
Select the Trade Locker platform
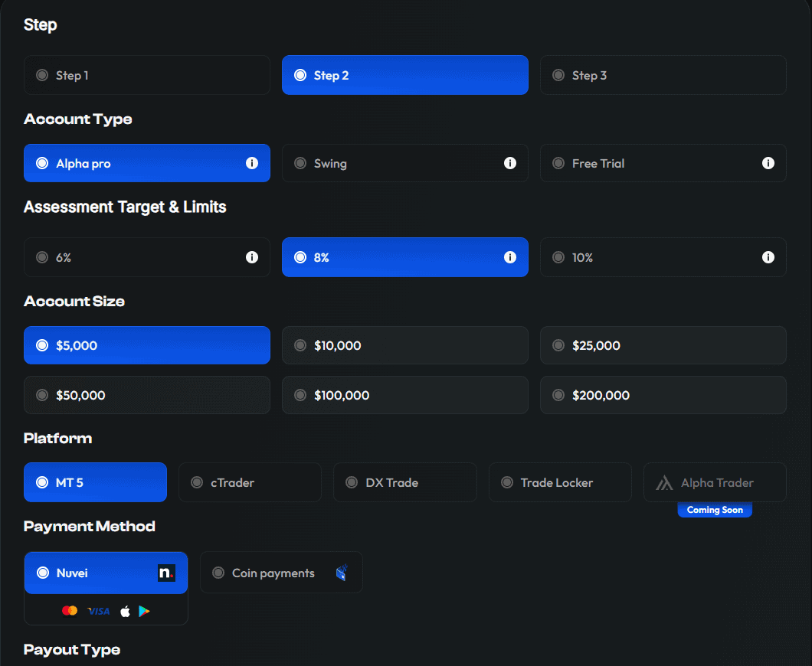point(560,482)
